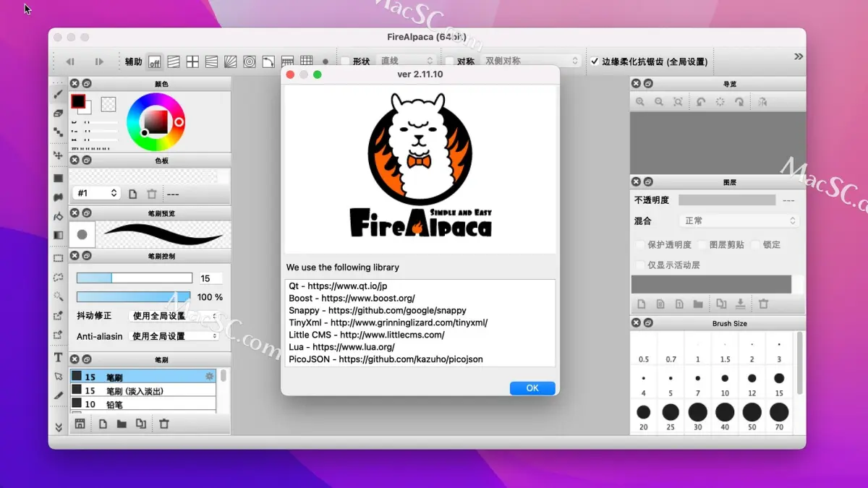This screenshot has width=868, height=488.
Task: Enable the curve snap
Action: point(268,61)
